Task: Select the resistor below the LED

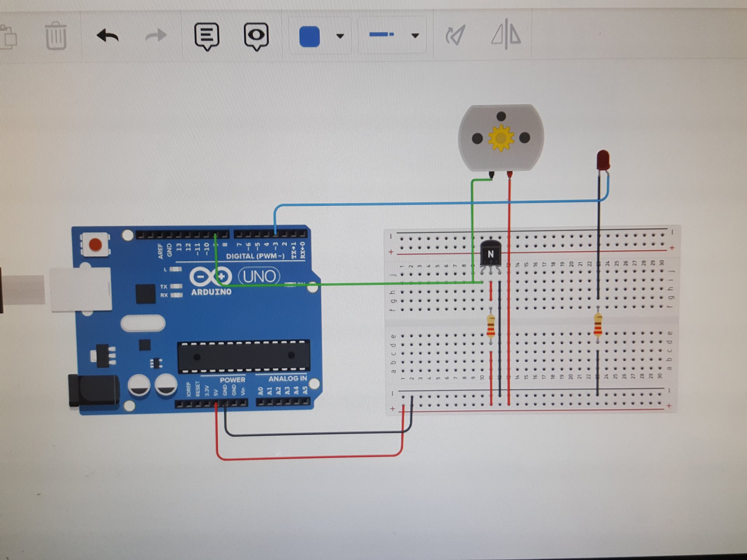Action: point(598,325)
